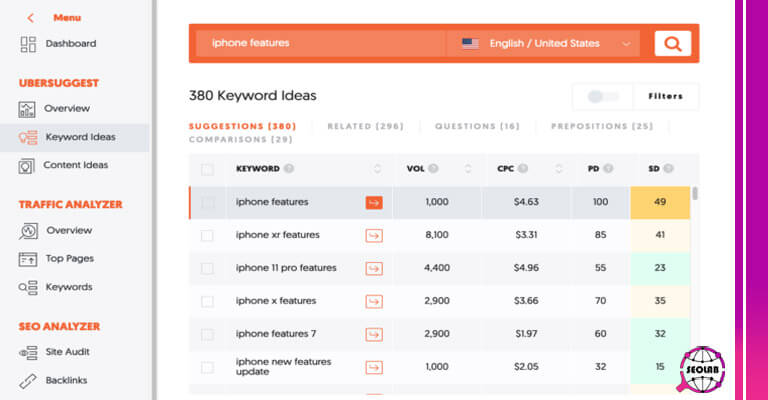Open the Backlinks chain icon
Viewport: 768px width, 400px height.
pyautogui.click(x=28, y=381)
